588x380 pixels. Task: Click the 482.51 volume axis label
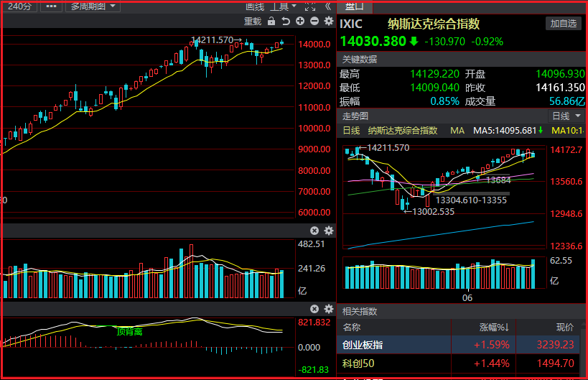(312, 244)
